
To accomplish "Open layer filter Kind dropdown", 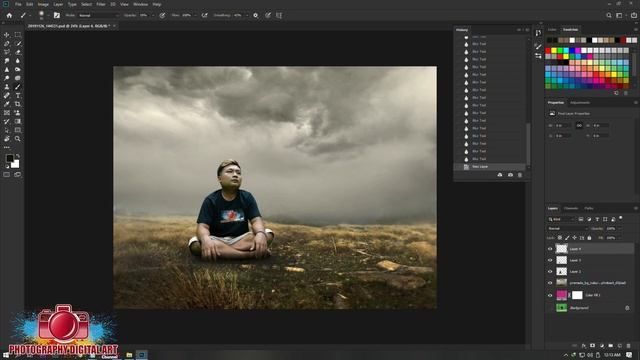I will point(561,219).
